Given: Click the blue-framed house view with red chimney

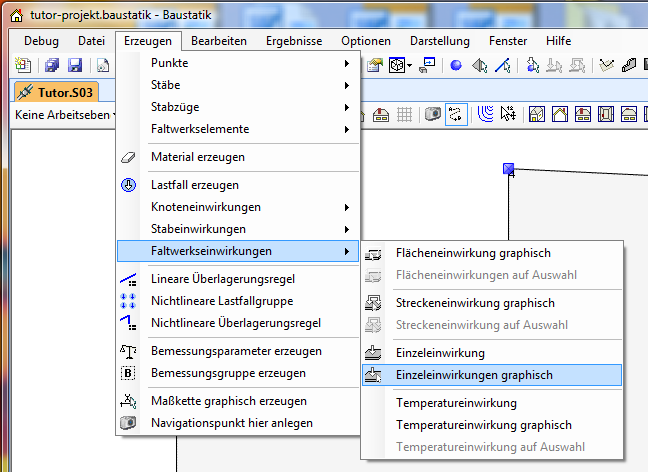Looking at the screenshot, I should [x=583, y=114].
